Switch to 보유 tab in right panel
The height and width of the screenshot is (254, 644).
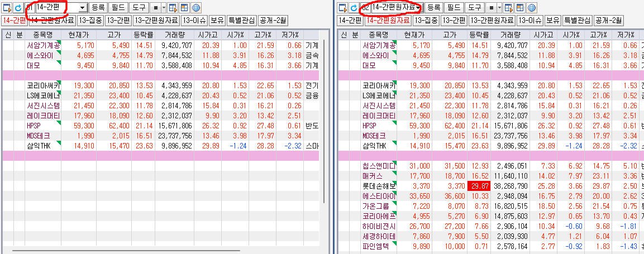[x=553, y=20]
